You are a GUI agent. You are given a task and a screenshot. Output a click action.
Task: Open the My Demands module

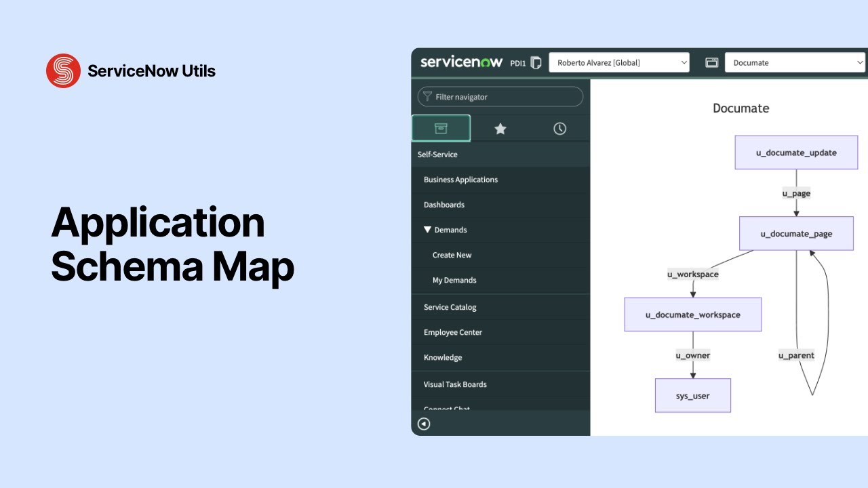(x=500, y=280)
